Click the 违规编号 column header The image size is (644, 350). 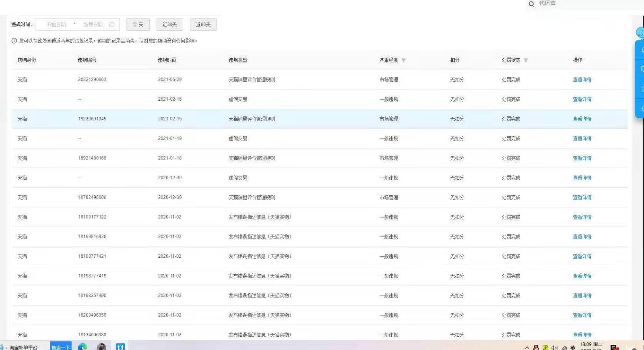pyautogui.click(x=87, y=60)
